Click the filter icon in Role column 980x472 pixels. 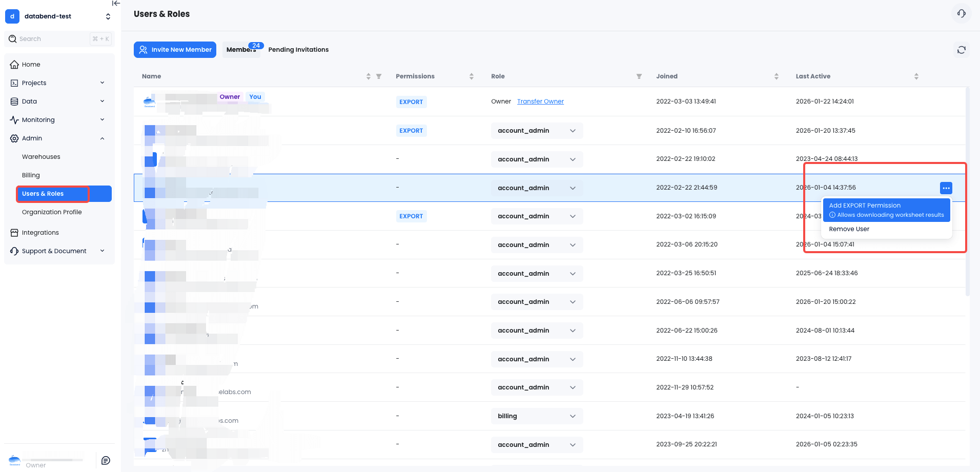pos(639,76)
